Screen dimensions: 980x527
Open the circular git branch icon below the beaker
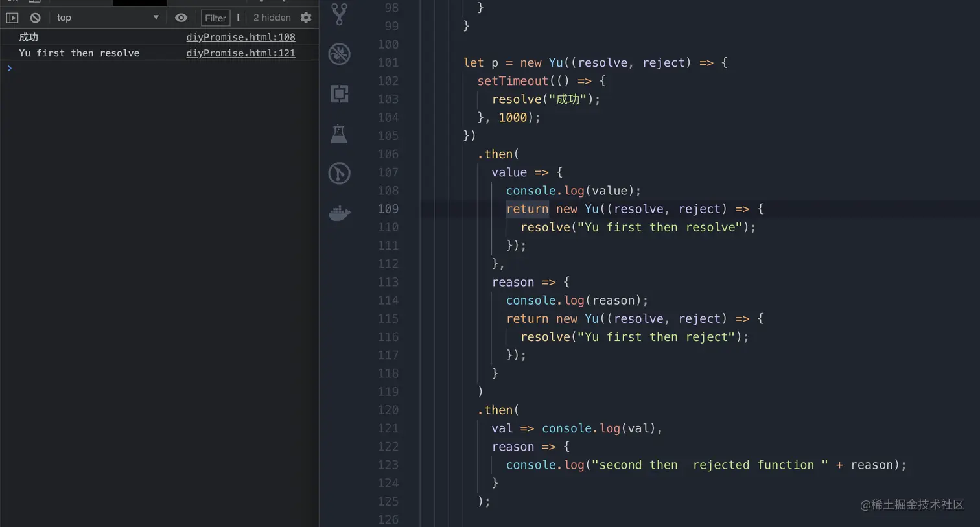click(x=339, y=173)
